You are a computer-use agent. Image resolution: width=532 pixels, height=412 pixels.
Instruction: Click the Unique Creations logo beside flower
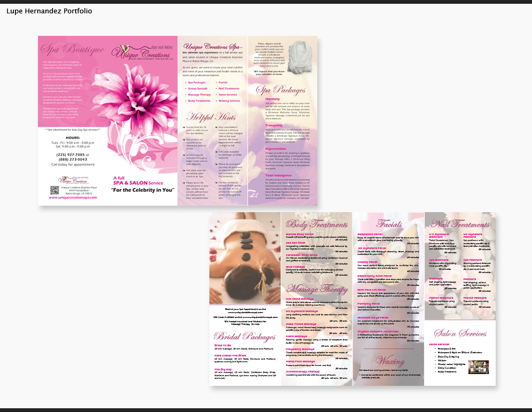(143, 52)
